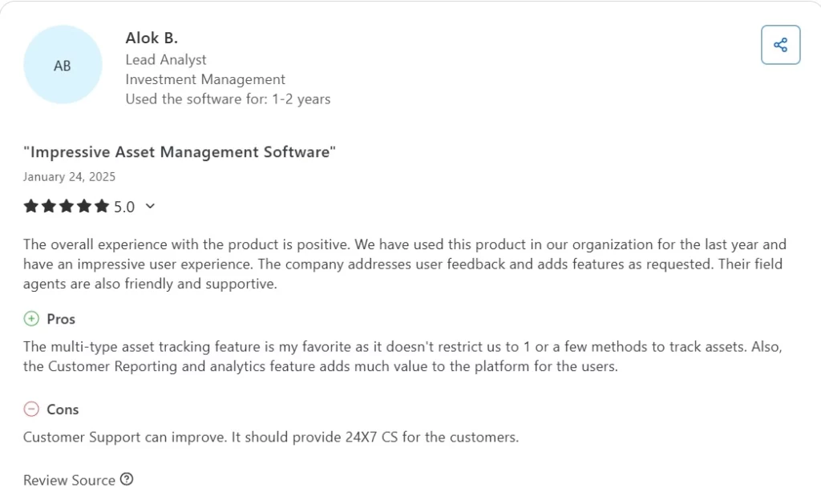The image size is (821, 504).
Task: Click the share icon button
Action: [780, 45]
